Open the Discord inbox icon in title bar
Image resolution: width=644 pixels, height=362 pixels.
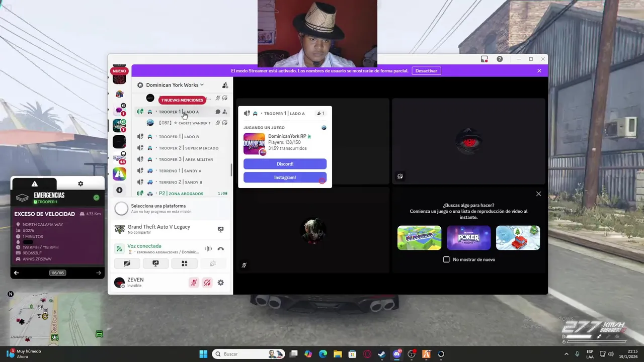tap(485, 59)
